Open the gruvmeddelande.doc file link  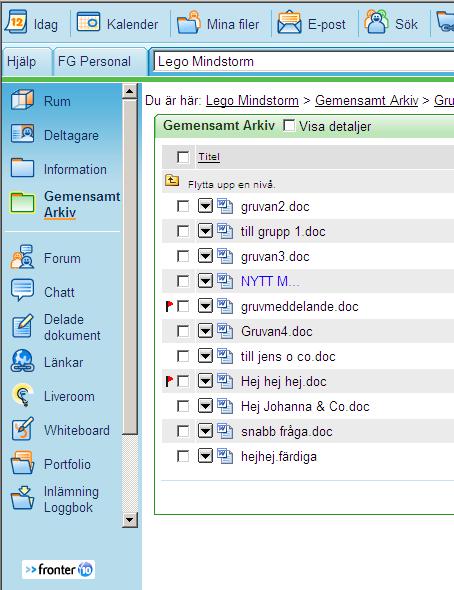[x=300, y=307]
